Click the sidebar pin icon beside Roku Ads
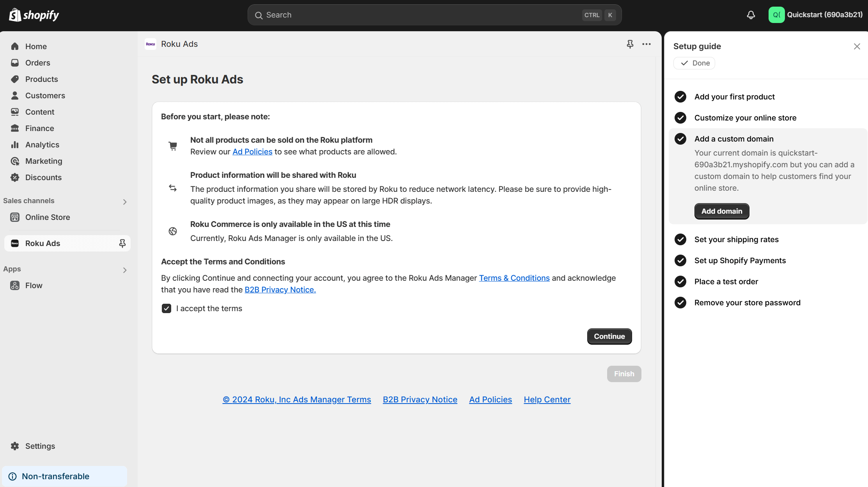The height and width of the screenshot is (487, 868). [122, 243]
